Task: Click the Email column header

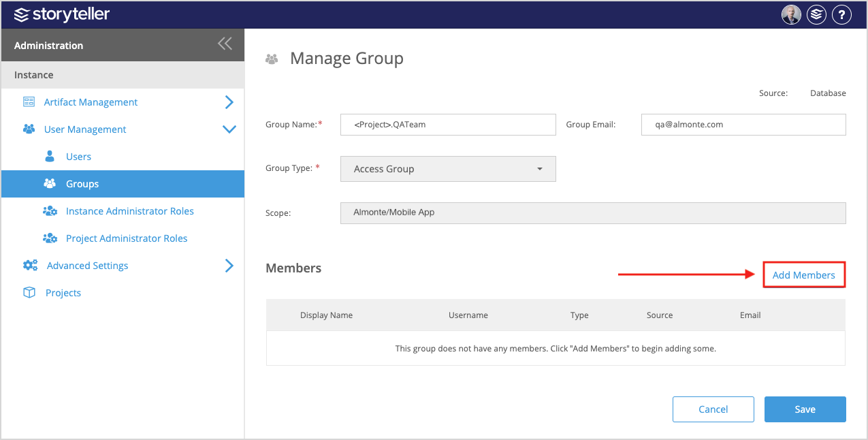Action: point(750,315)
